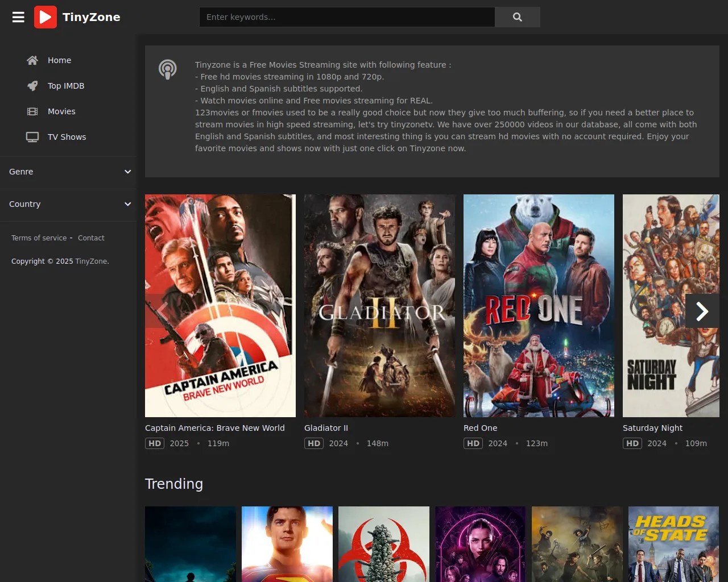Click the TV Shows monitor icon
Screen dimensions: 728x582
(x=32, y=137)
